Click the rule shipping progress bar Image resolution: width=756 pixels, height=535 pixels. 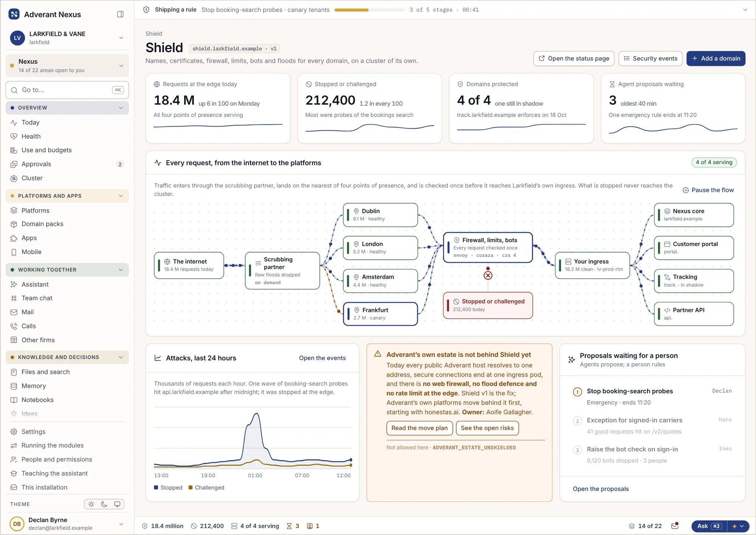(369, 10)
